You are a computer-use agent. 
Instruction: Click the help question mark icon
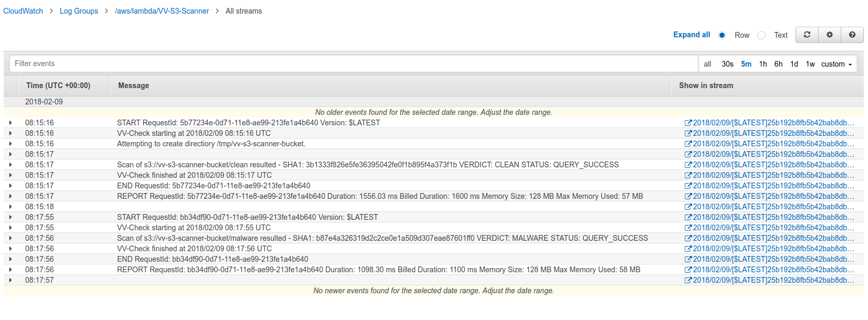tap(852, 35)
